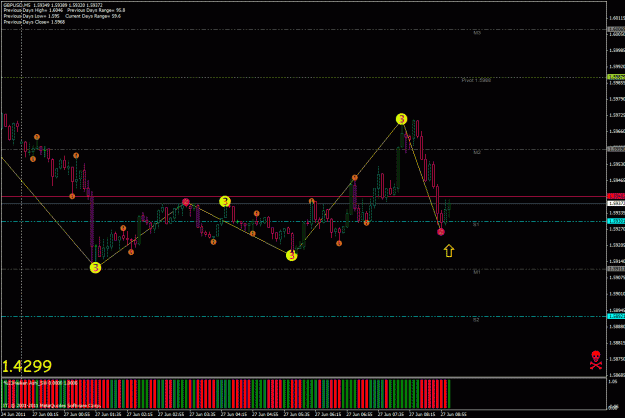Click the Previous Days Close= 1.5968 text

34,22
